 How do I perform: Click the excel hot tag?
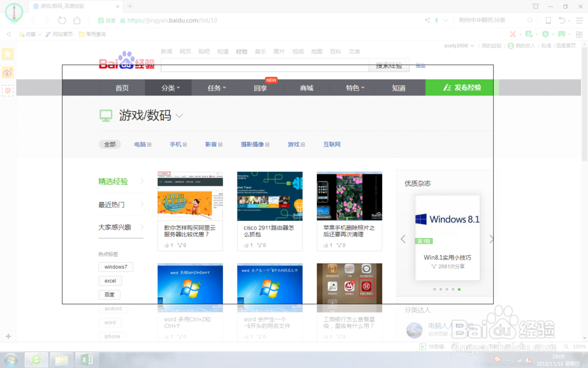(111, 281)
